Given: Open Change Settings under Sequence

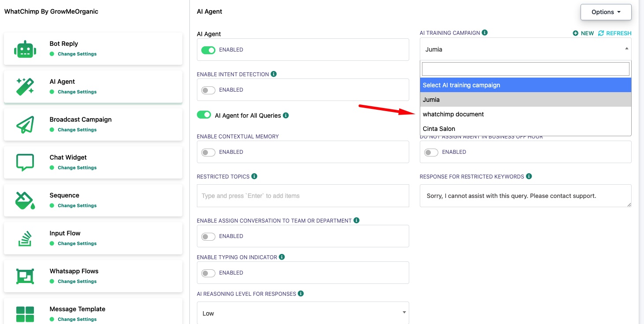Looking at the screenshot, I should [77, 205].
